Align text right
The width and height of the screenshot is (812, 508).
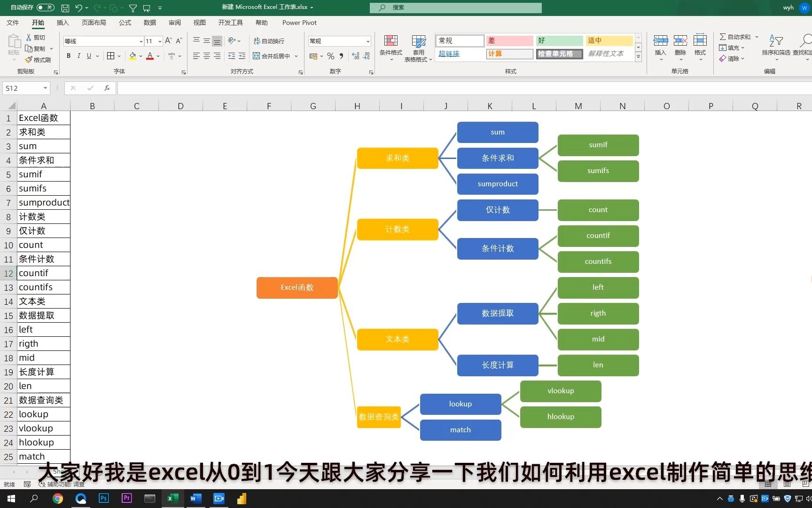click(x=217, y=56)
